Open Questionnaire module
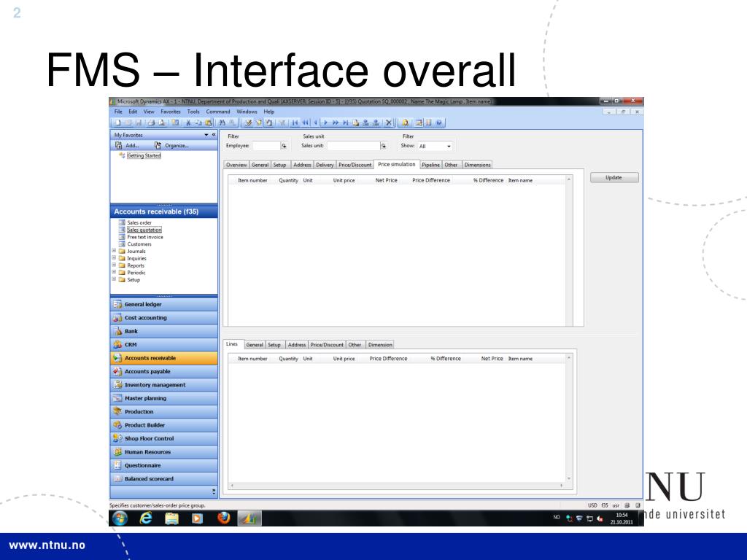Image resolution: width=747 pixels, height=560 pixels. pos(164,465)
